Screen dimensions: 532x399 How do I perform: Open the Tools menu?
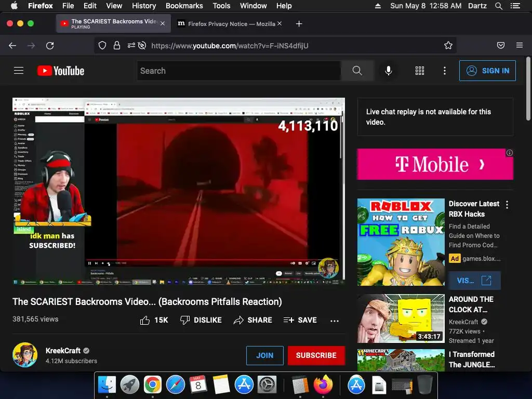pyautogui.click(x=221, y=6)
